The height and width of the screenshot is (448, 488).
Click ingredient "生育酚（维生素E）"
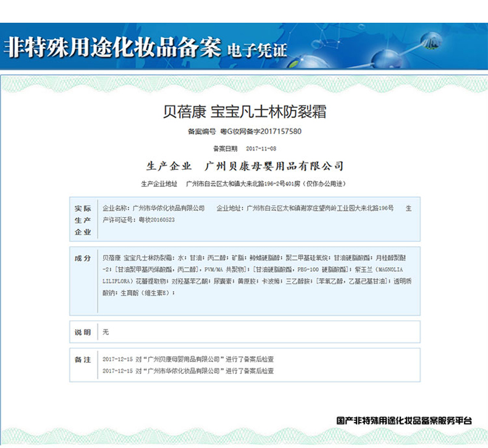(146, 293)
